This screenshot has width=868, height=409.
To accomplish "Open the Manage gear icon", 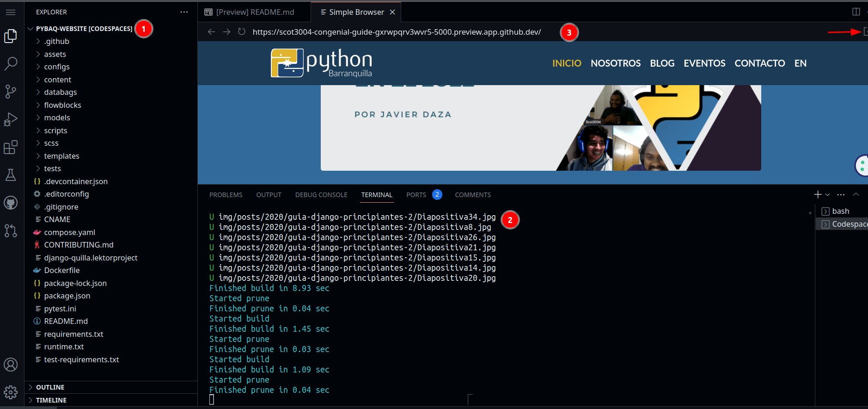I will pos(11,392).
